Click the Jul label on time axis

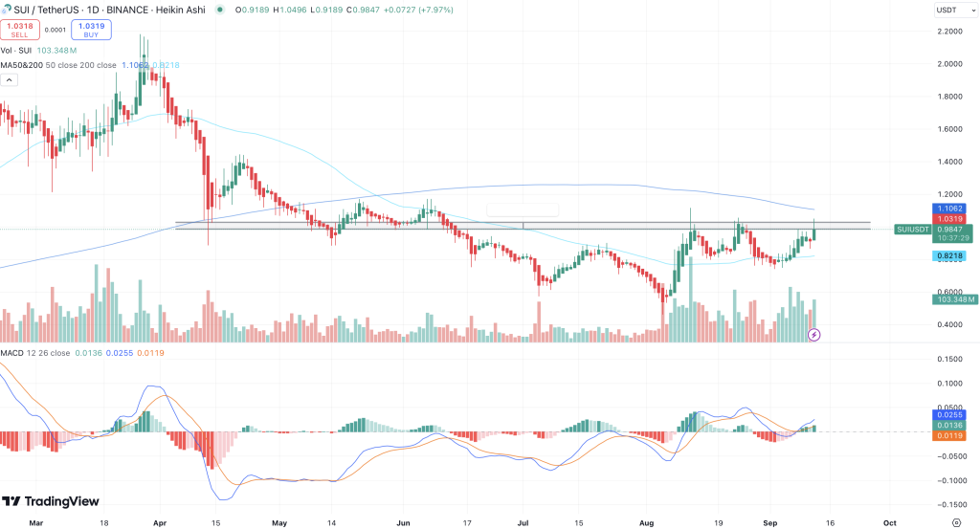pyautogui.click(x=523, y=522)
